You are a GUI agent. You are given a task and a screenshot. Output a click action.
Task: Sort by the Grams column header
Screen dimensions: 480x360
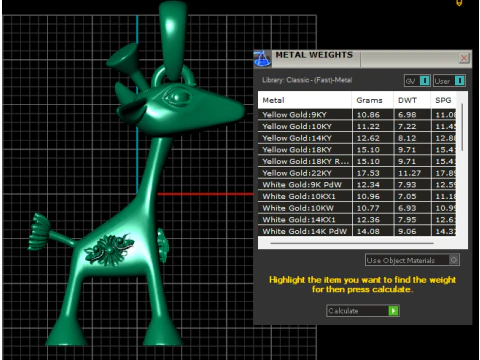pyautogui.click(x=373, y=100)
